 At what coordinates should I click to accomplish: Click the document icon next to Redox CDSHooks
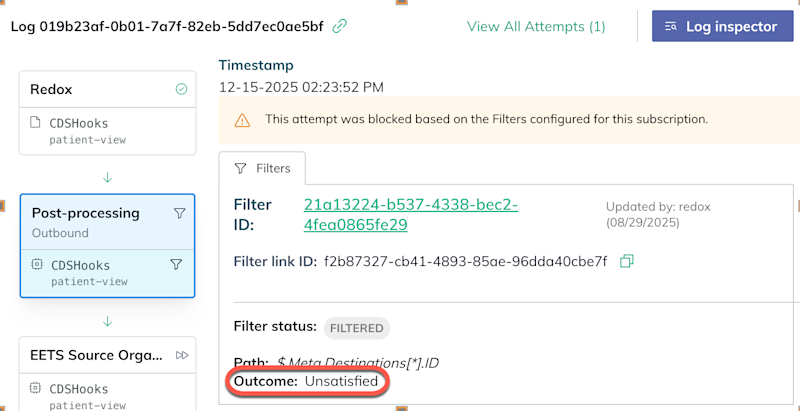[x=37, y=124]
